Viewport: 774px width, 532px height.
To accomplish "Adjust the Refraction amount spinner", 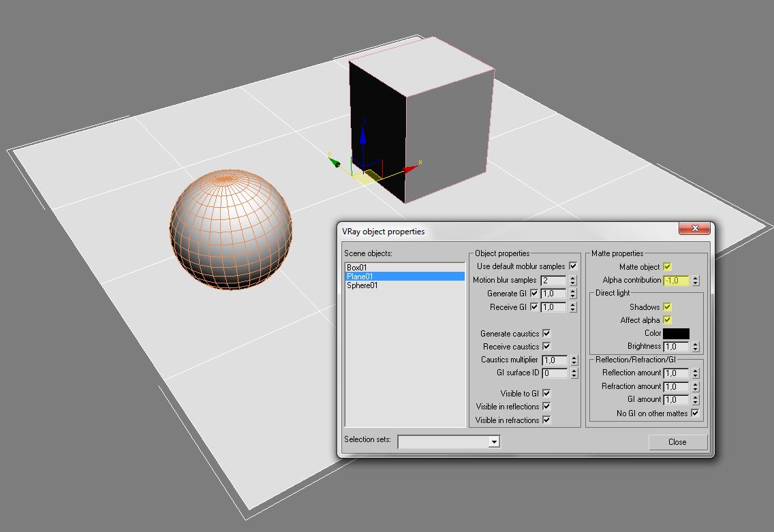I will 696,386.
